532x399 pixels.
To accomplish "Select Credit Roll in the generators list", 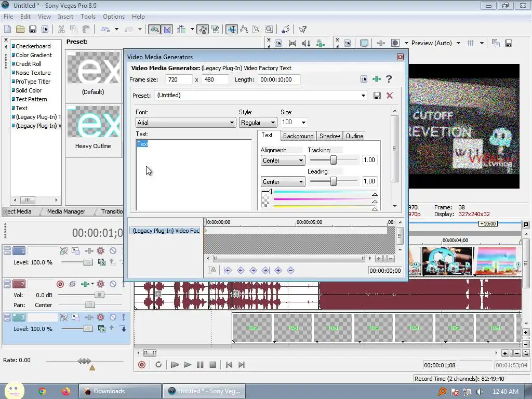I will coord(29,64).
